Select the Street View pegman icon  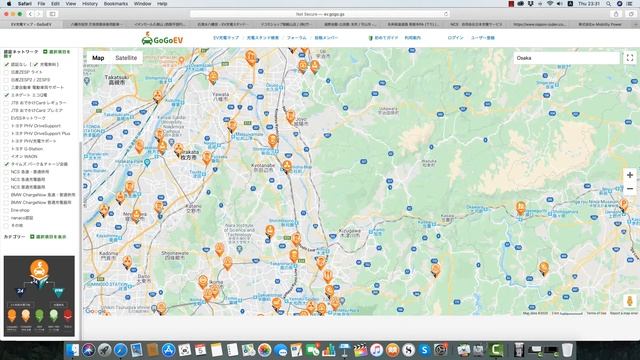[x=629, y=301]
